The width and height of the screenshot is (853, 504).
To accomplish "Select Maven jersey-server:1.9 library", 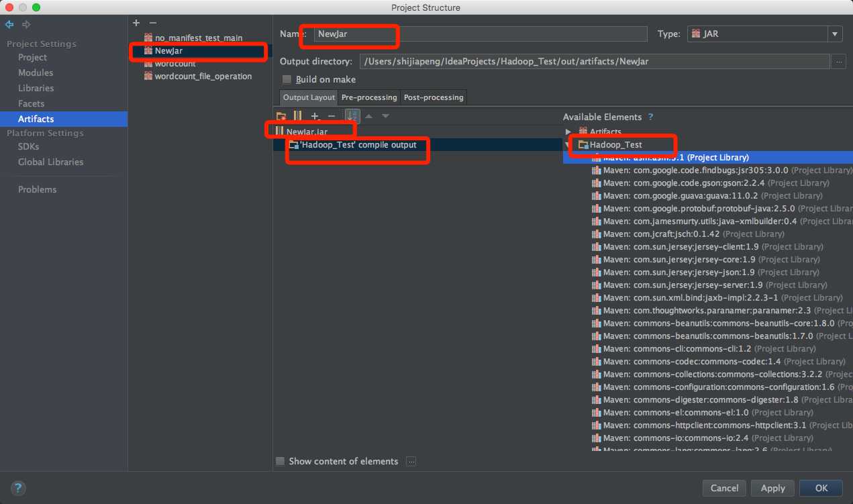I will [x=708, y=285].
